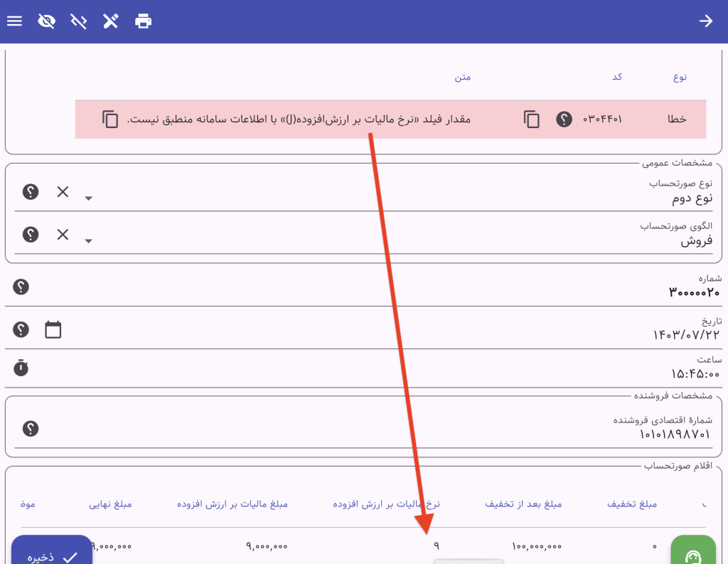The width and height of the screenshot is (728, 564).
Task: Copy the error code ۰۳۰۴۴۰۱
Action: tap(531, 119)
